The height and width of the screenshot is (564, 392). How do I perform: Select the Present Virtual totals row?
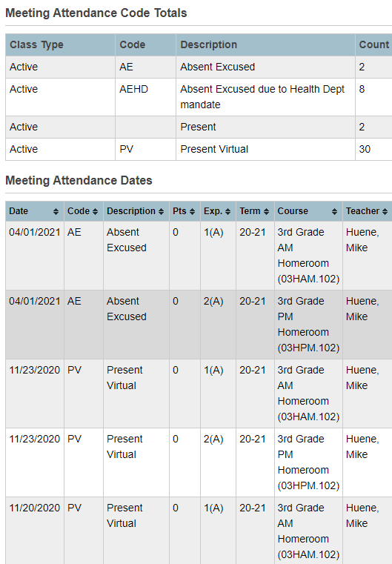[199, 149]
